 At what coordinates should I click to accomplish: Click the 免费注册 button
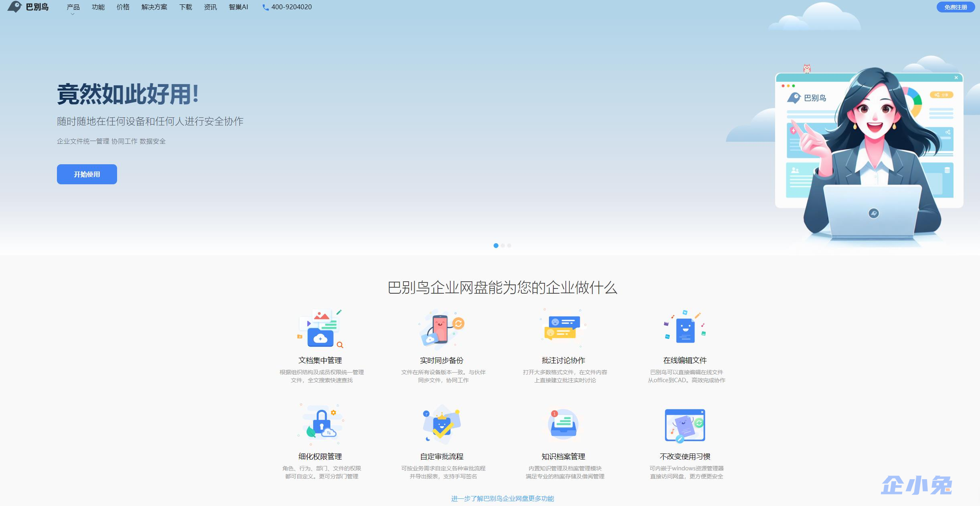tap(956, 7)
